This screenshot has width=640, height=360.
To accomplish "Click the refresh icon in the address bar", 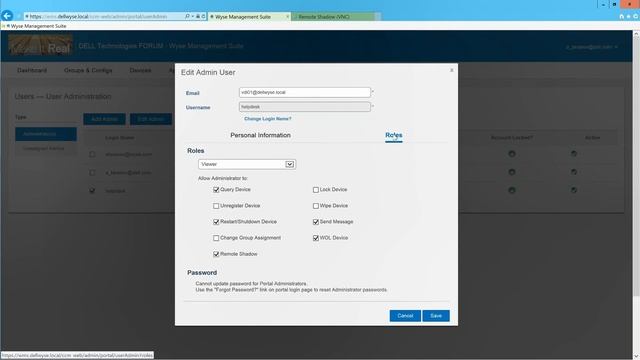I will [x=203, y=16].
